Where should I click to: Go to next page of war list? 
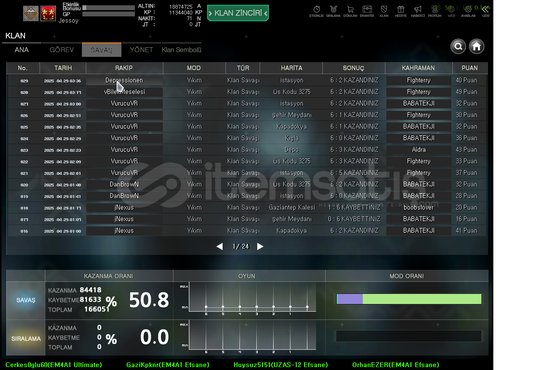(x=260, y=246)
